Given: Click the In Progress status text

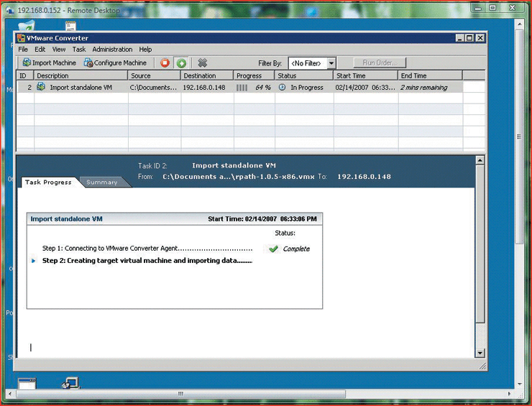Looking at the screenshot, I should (307, 88).
